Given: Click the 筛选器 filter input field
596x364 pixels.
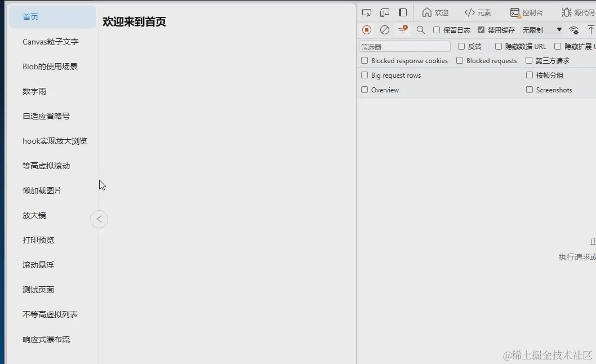Looking at the screenshot, I should click(404, 46).
